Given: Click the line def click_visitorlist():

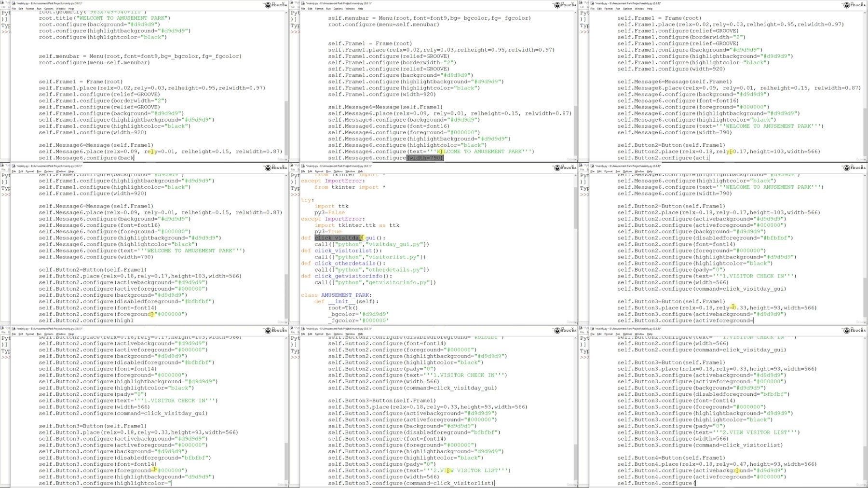Looking at the screenshot, I should point(341,251).
